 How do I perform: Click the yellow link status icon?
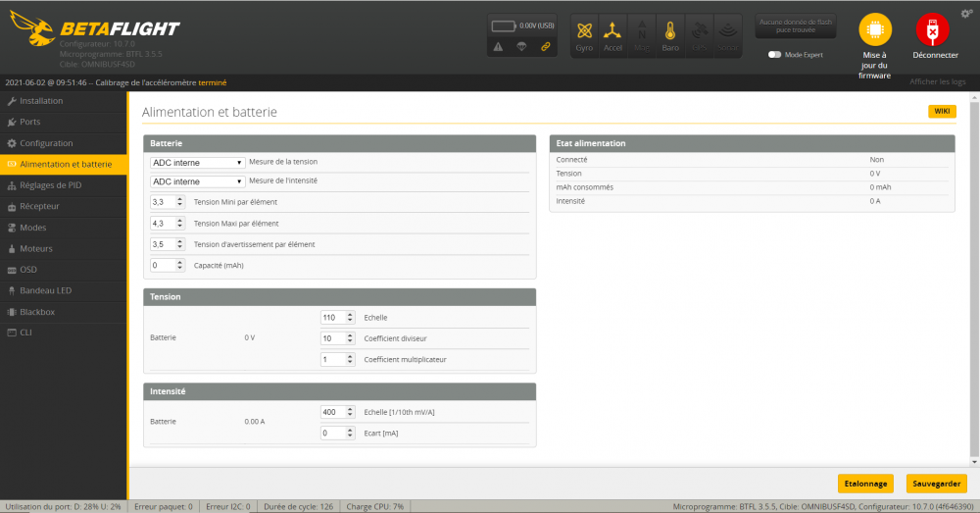pyautogui.click(x=546, y=46)
